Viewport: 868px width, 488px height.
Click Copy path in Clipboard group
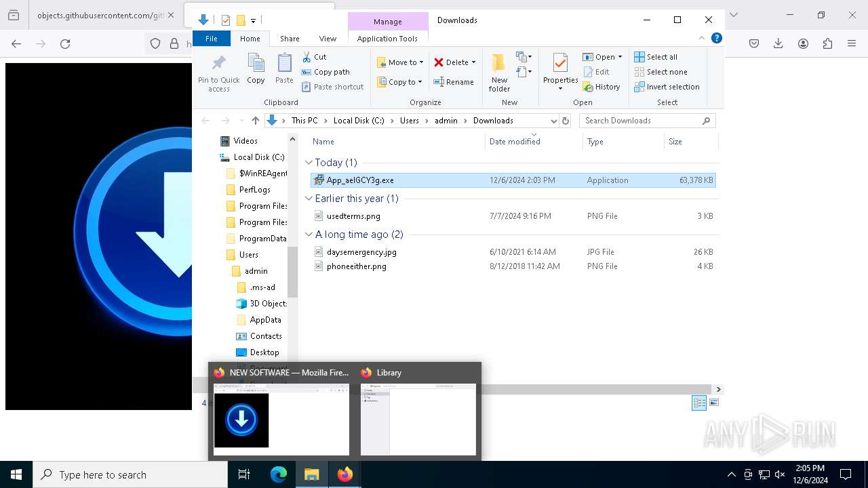tap(325, 72)
